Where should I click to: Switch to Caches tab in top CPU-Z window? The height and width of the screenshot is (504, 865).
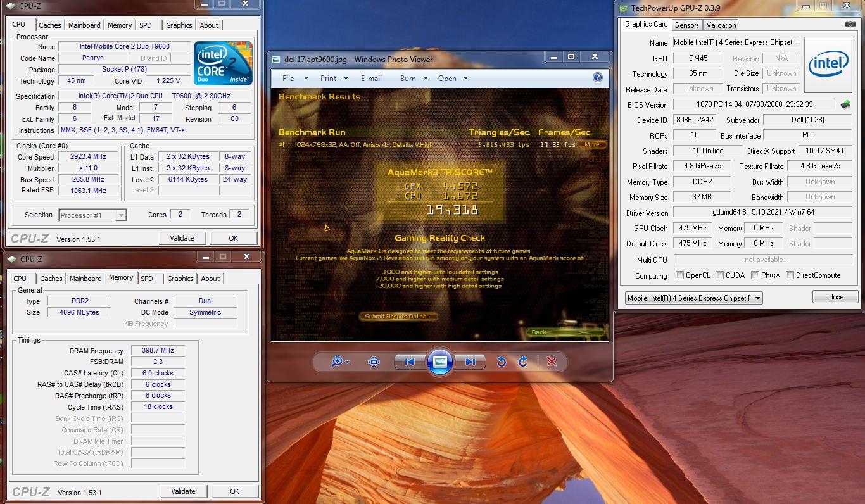pyautogui.click(x=50, y=25)
